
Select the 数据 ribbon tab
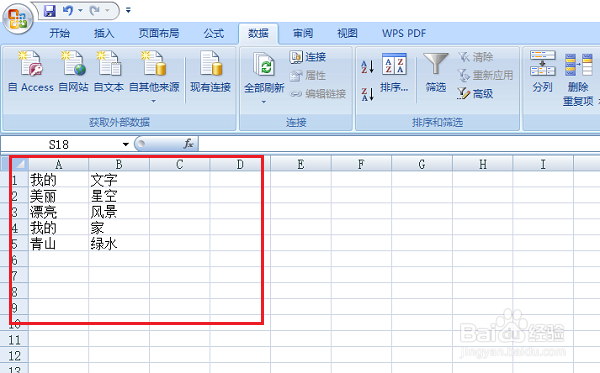point(258,34)
